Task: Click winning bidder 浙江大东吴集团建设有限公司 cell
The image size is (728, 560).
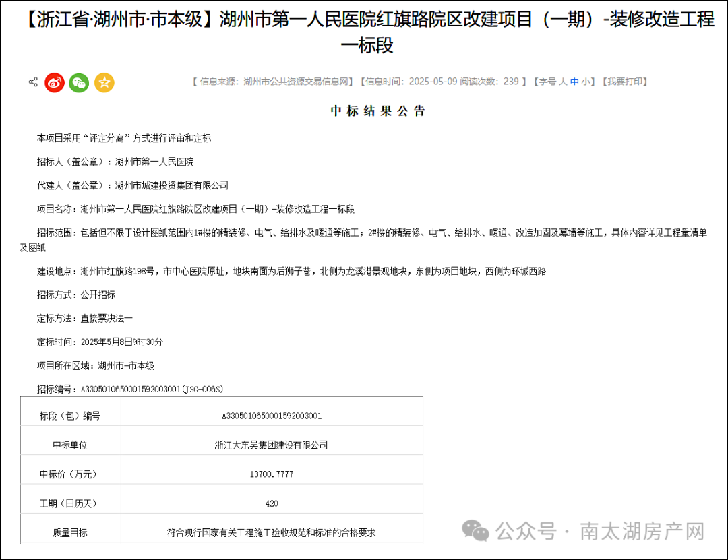Action: tap(271, 445)
